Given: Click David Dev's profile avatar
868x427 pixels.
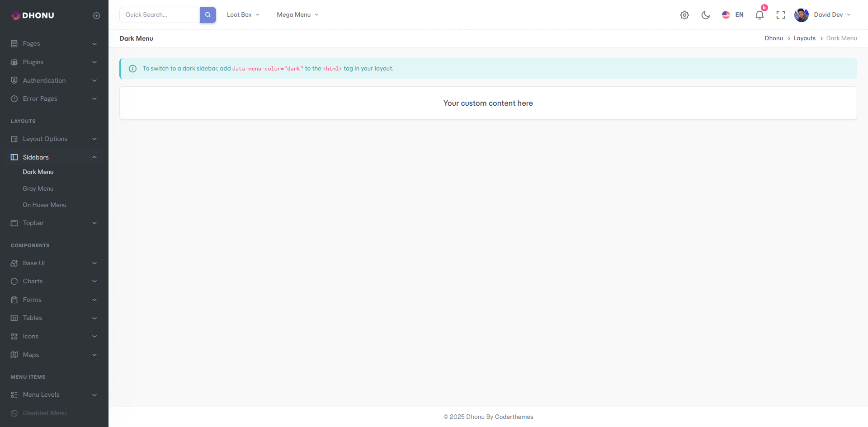Looking at the screenshot, I should [x=801, y=15].
